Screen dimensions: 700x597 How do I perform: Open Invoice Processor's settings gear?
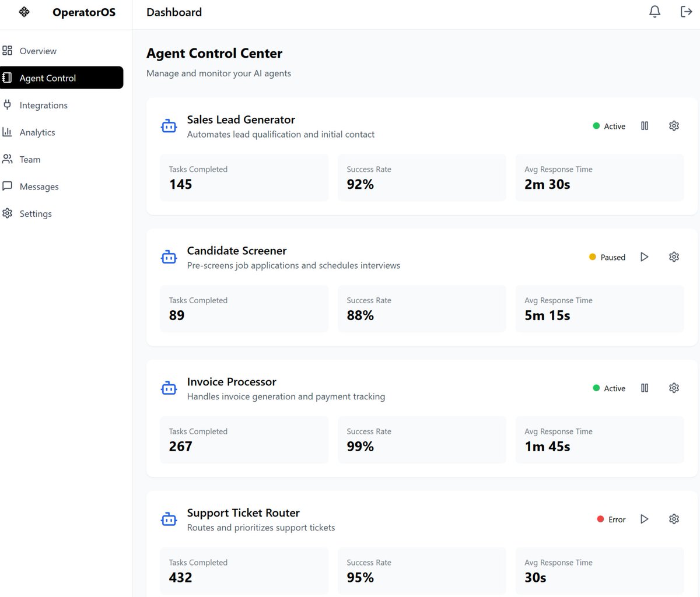pyautogui.click(x=674, y=388)
